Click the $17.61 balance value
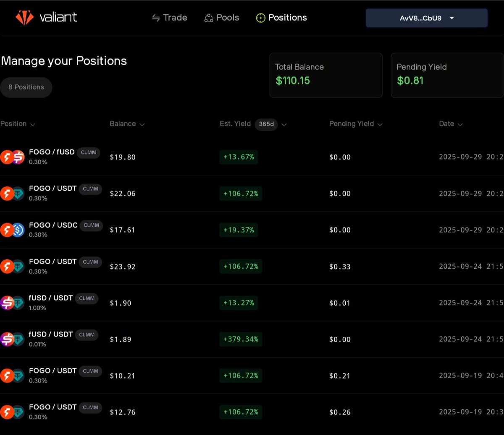The width and height of the screenshot is (504, 435). point(123,230)
